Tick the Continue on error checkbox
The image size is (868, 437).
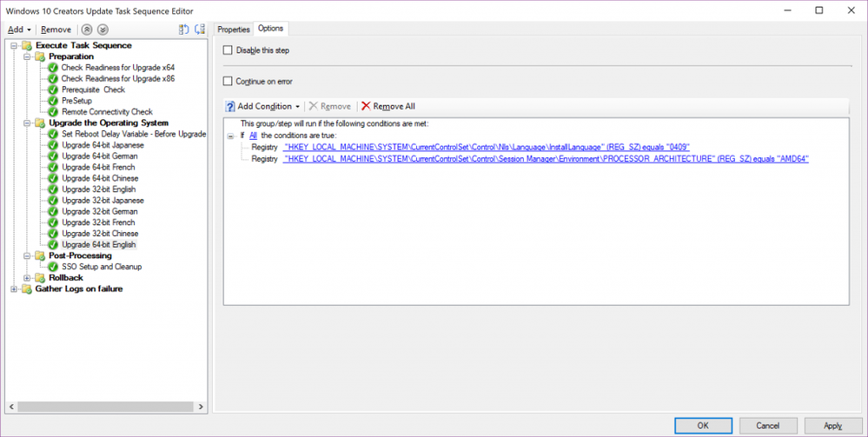click(x=228, y=82)
